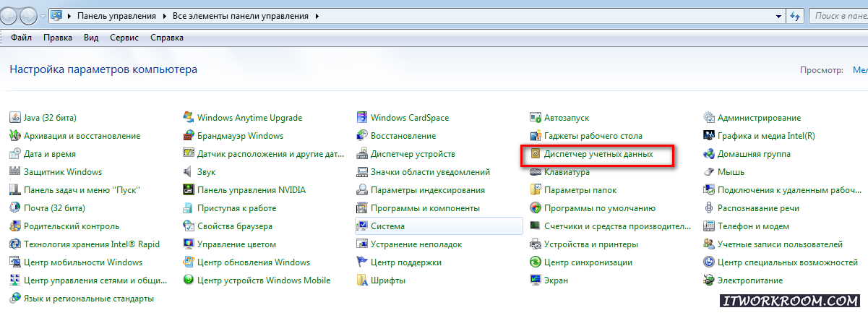Open the Вид menu
Image resolution: width=868 pixels, height=313 pixels.
point(90,38)
